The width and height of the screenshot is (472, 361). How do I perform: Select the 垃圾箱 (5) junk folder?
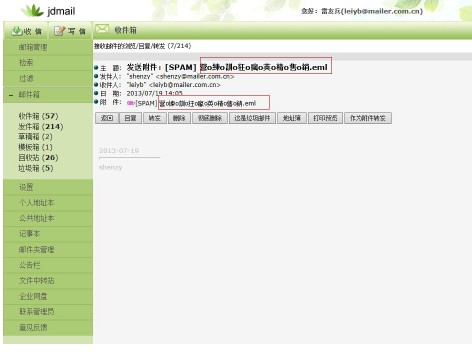pyautogui.click(x=36, y=168)
